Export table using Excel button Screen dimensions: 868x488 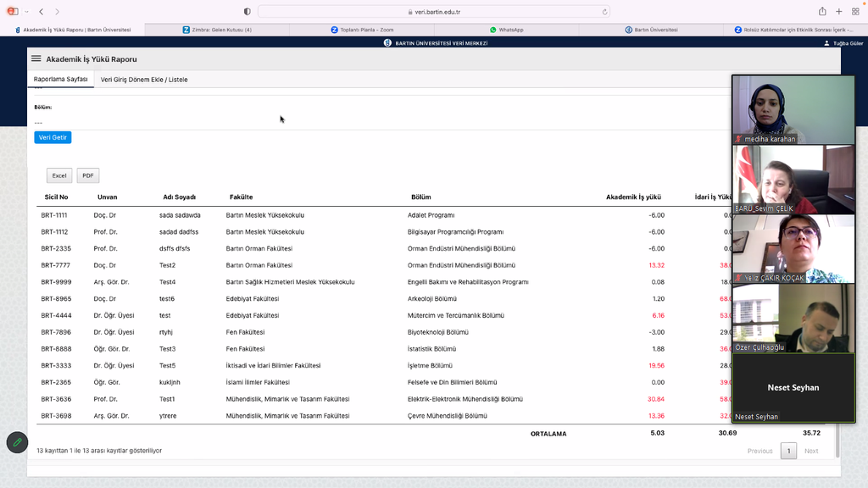(x=59, y=175)
